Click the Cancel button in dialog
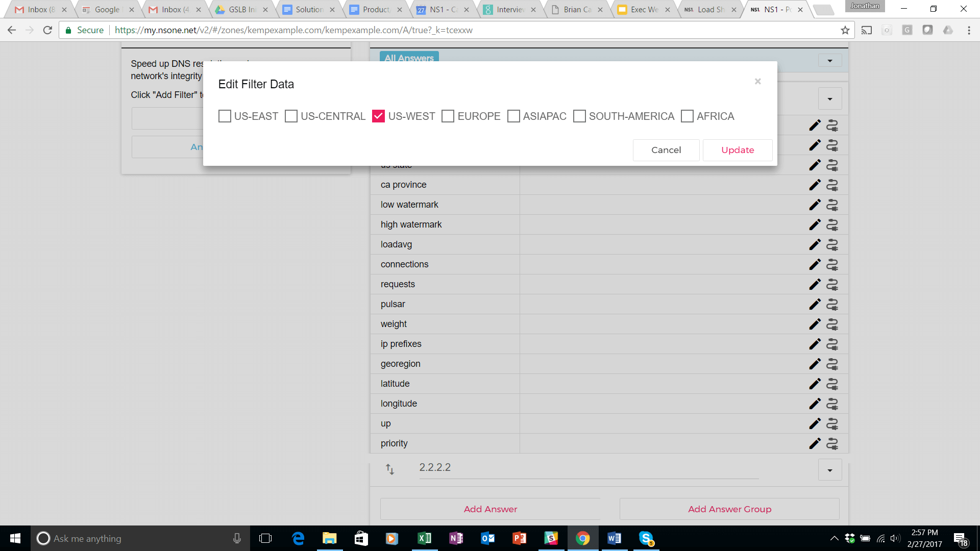The width and height of the screenshot is (980, 551). pos(666,150)
